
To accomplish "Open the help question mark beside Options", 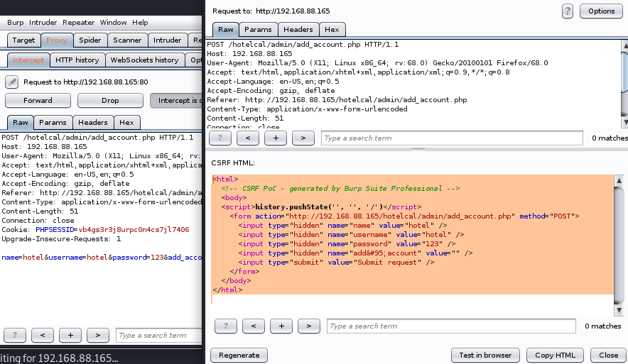I will coord(567,11).
